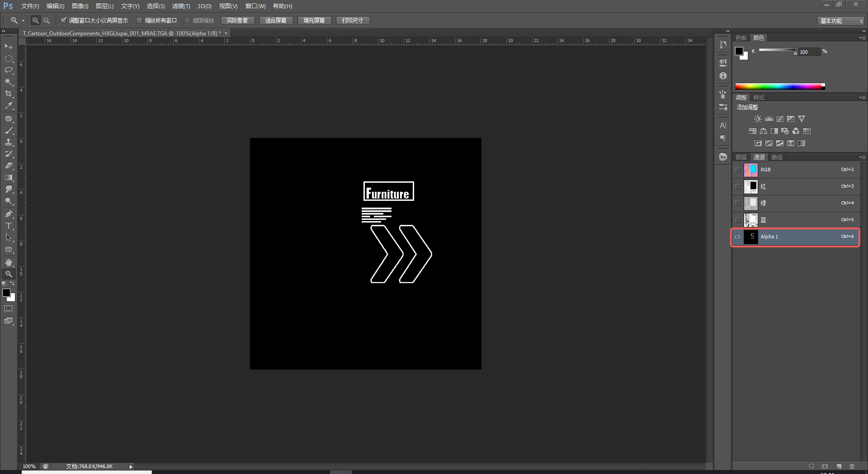868x474 pixels.
Task: Open the Info panel icon
Action: 723,76
